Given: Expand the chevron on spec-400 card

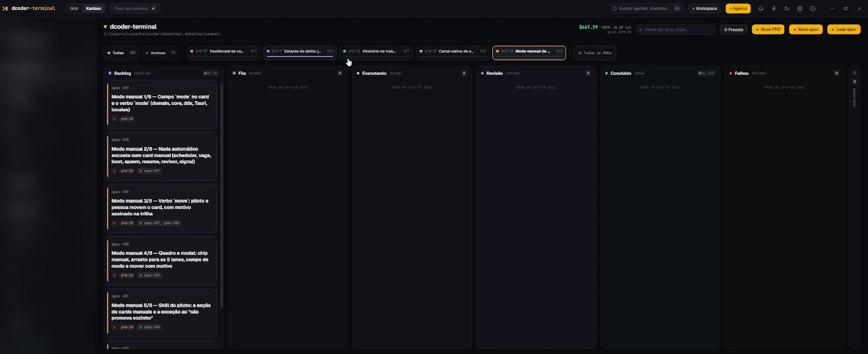Looking at the screenshot, I should (x=114, y=275).
